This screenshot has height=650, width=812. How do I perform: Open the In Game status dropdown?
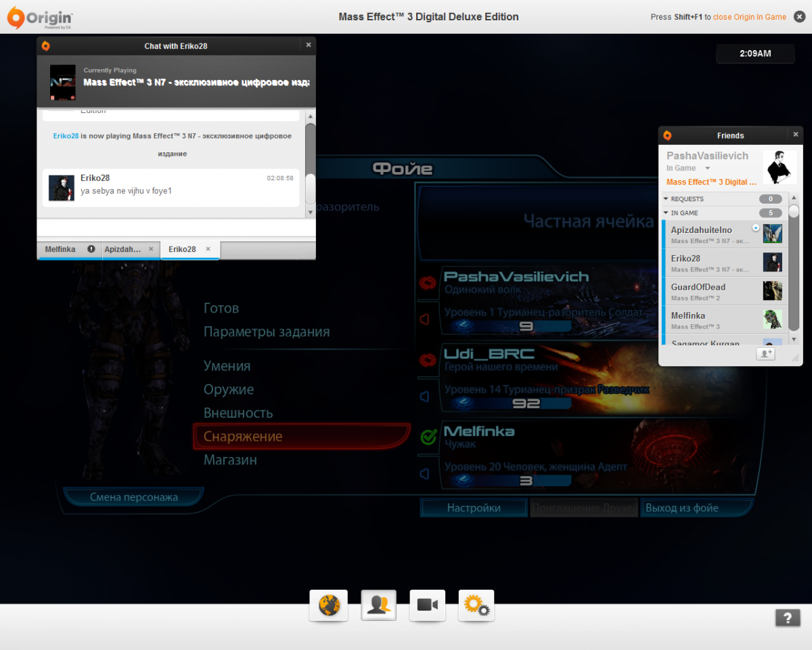point(708,168)
